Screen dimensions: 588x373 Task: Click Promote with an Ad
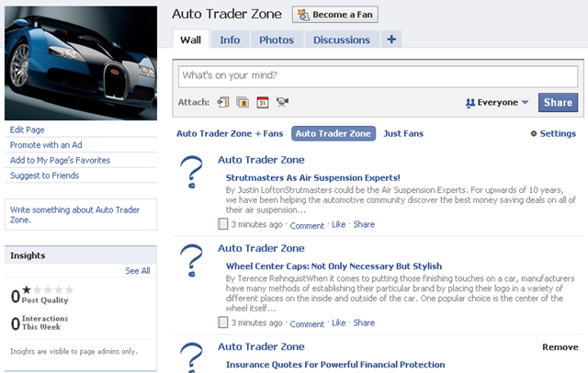click(x=46, y=145)
